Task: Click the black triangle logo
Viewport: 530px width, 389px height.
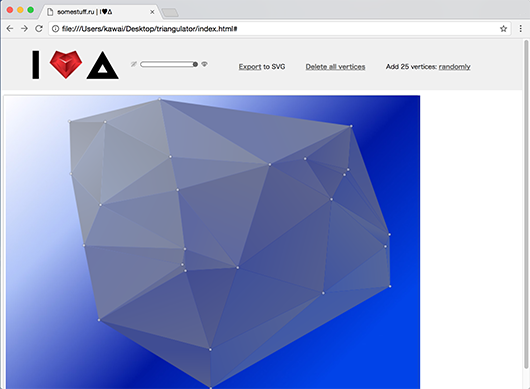Action: click(102, 66)
